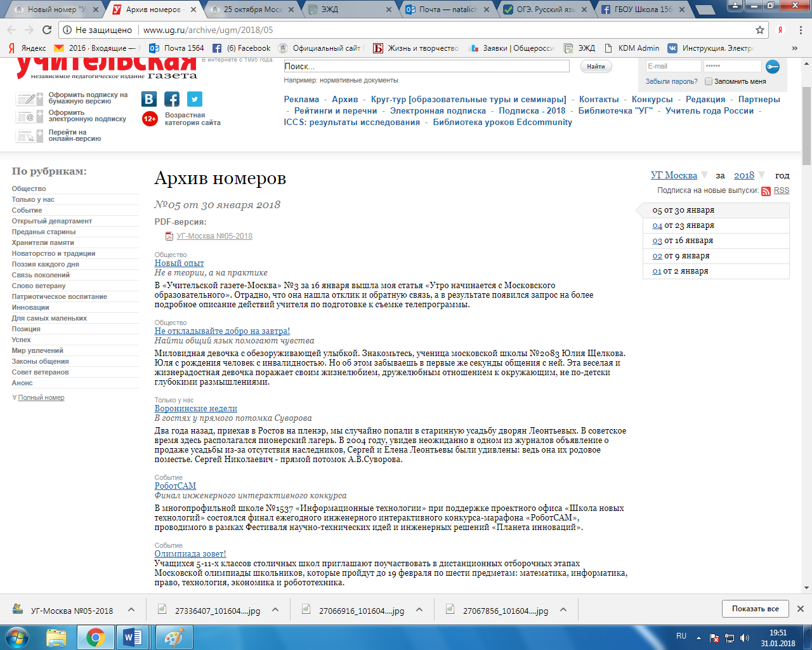Click the 12+ age rating badge
This screenshot has width=812, height=650.
[150, 118]
